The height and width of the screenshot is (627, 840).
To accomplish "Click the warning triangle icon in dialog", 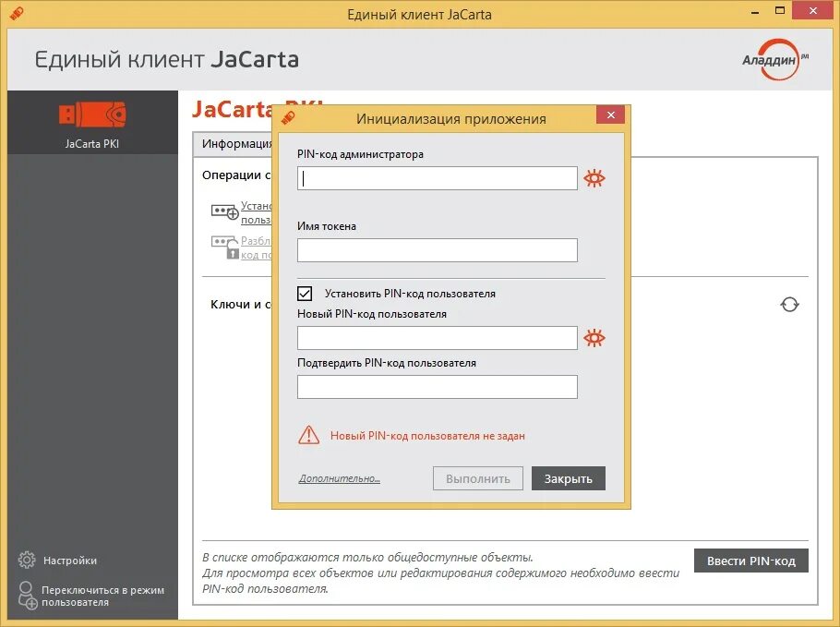I will click(308, 435).
